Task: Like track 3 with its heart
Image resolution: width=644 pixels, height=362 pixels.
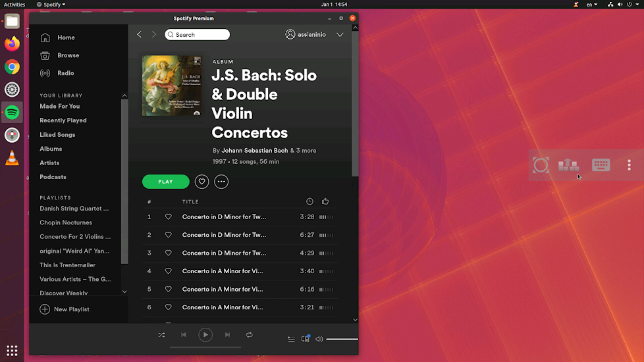Action: click(x=168, y=253)
